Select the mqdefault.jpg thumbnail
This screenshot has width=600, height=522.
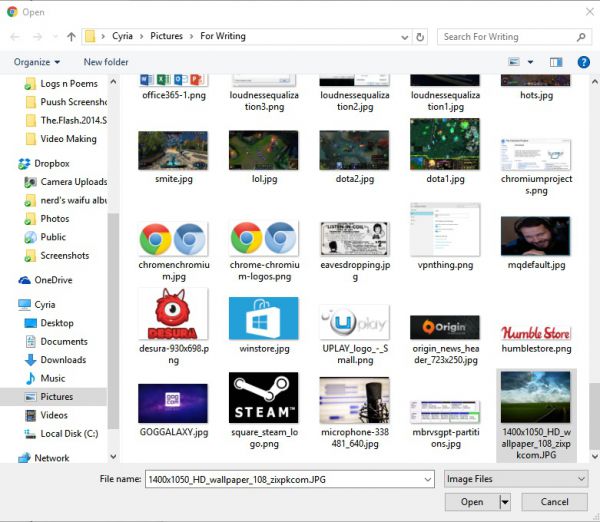point(535,236)
